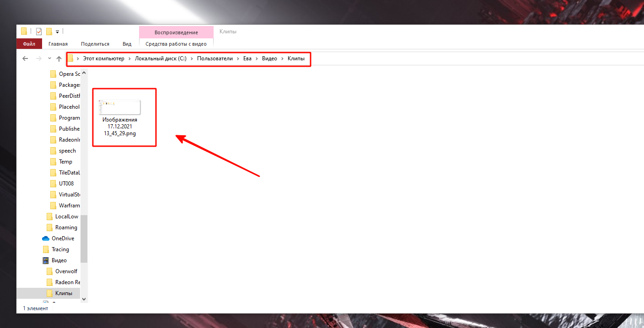Select the Roaming folder in the tree

62,227
